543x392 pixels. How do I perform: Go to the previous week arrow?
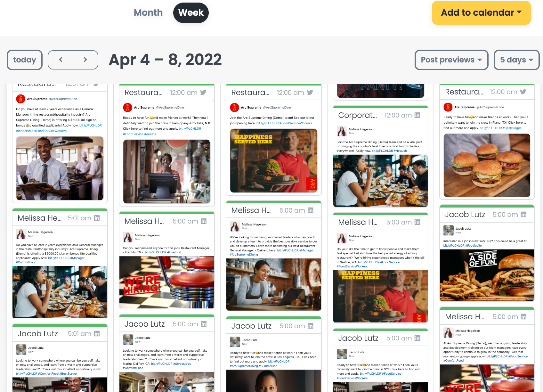[x=61, y=60]
